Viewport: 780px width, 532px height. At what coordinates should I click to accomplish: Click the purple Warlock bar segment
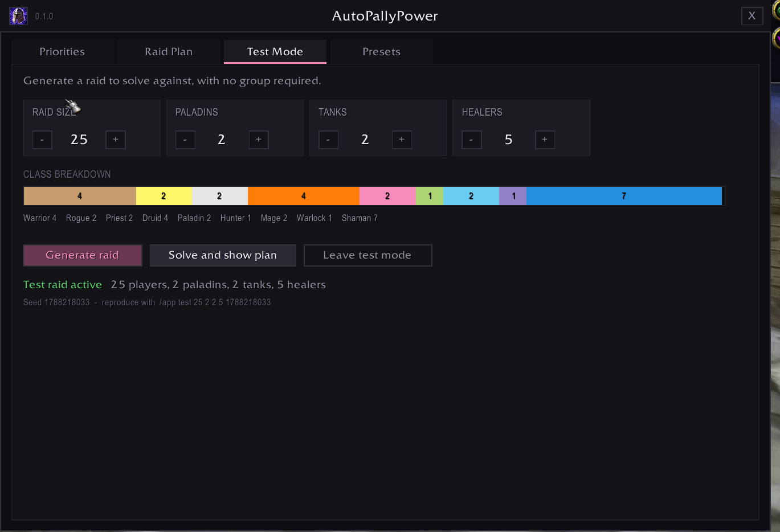pos(513,196)
